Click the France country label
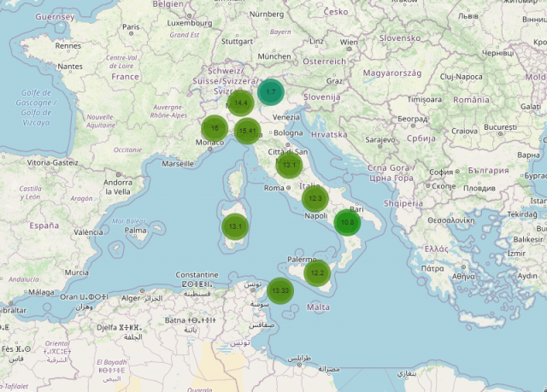The height and width of the screenshot is (392, 547). 125,76
